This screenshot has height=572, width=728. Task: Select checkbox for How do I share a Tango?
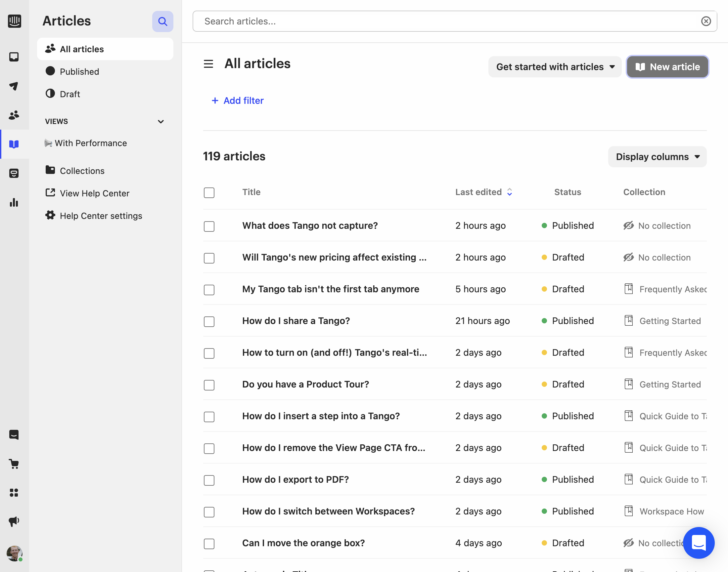[209, 321]
